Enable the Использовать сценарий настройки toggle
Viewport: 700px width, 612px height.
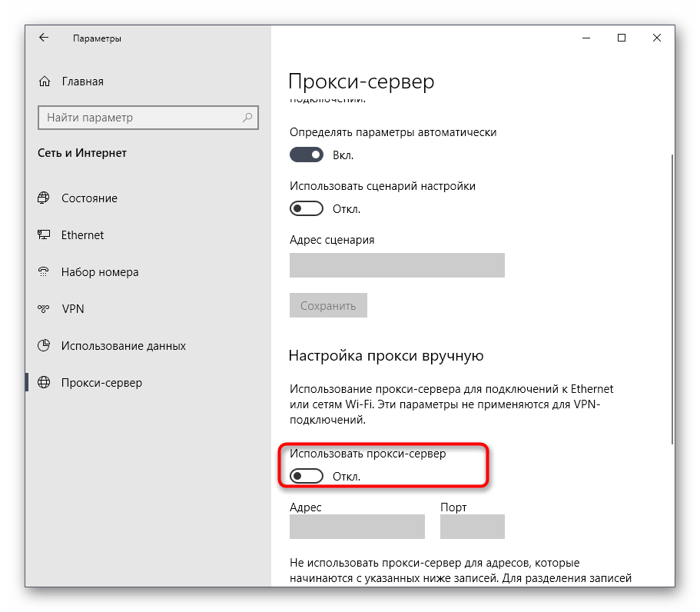pos(307,209)
